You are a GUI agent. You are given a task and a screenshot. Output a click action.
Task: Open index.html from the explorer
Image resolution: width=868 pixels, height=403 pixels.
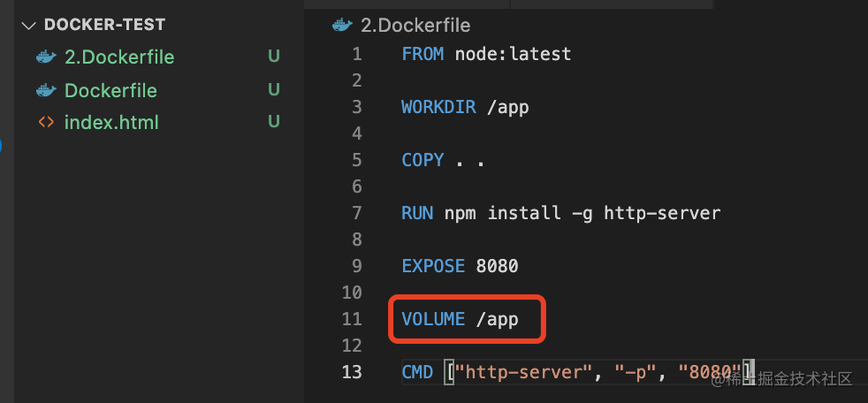point(111,122)
